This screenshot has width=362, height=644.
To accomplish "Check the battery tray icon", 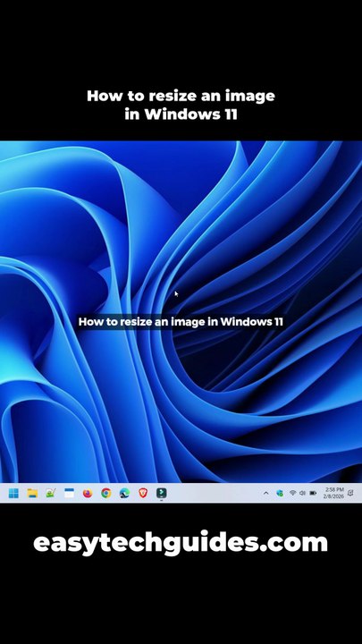I will click(313, 493).
